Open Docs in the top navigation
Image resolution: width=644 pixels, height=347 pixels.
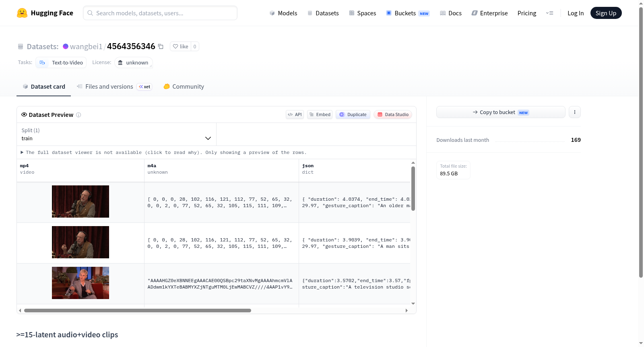[451, 13]
